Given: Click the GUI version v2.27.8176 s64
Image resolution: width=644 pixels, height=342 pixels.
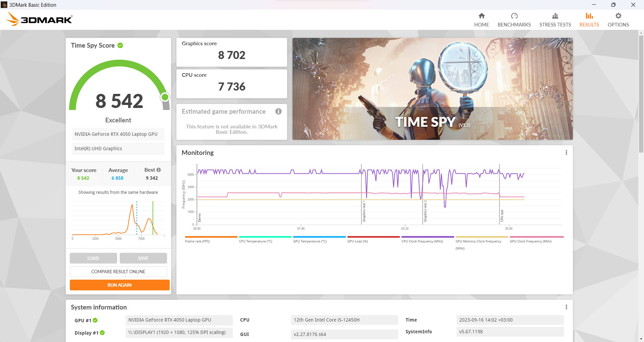Looking at the screenshot, I should [x=344, y=334].
